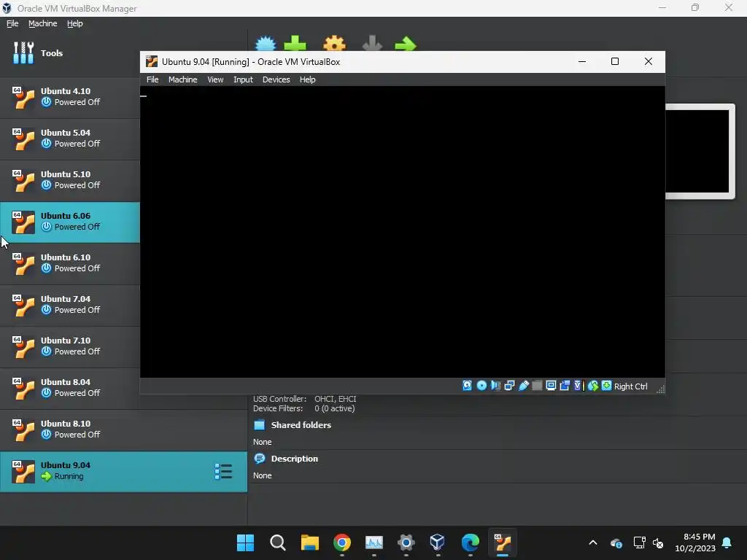Click the muted volume icon in system tray

[658, 542]
